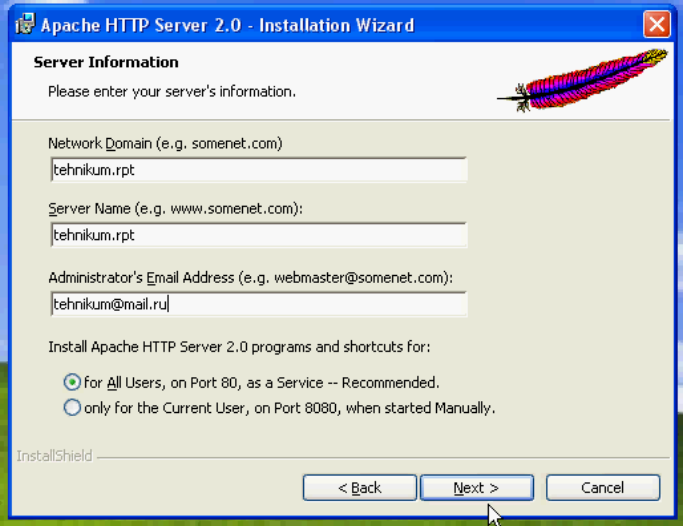Click the Server Name input field
683x526 pixels.
(259, 235)
